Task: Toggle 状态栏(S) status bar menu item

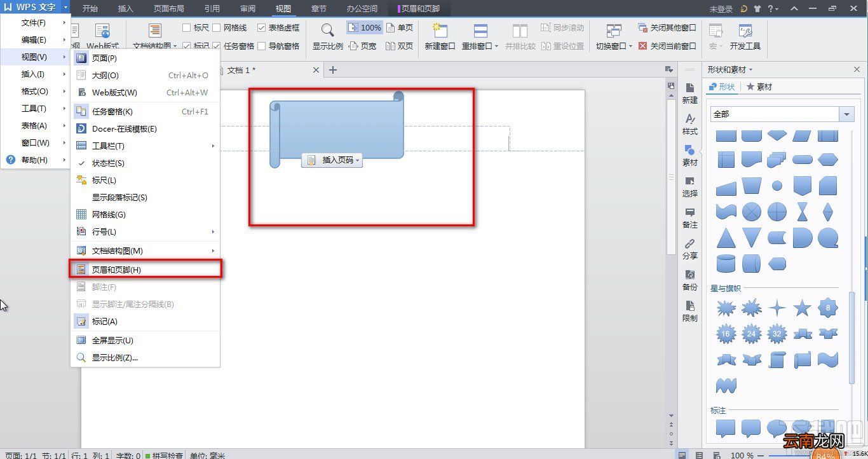Action: 145,163
